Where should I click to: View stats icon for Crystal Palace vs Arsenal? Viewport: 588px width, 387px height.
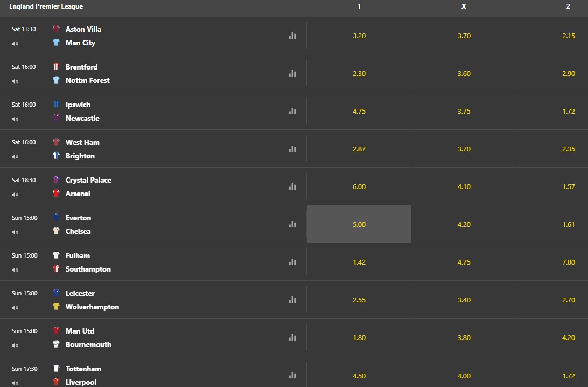click(x=292, y=186)
